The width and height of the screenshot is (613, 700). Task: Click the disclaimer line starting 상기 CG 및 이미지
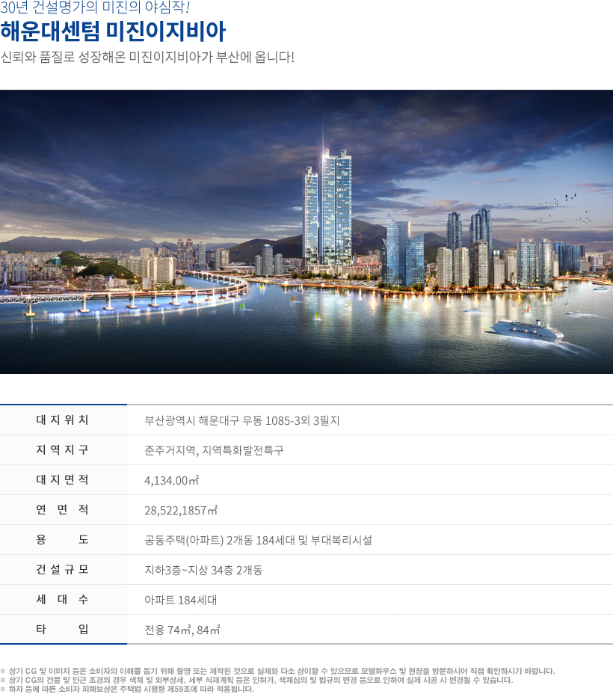click(x=277, y=671)
